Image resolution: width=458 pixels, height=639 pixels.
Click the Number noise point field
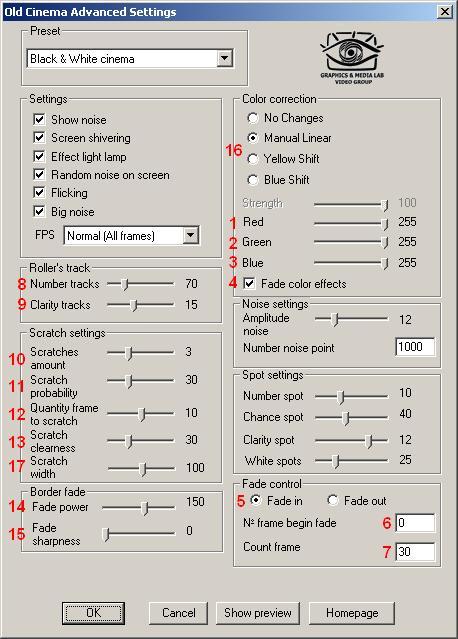415,347
